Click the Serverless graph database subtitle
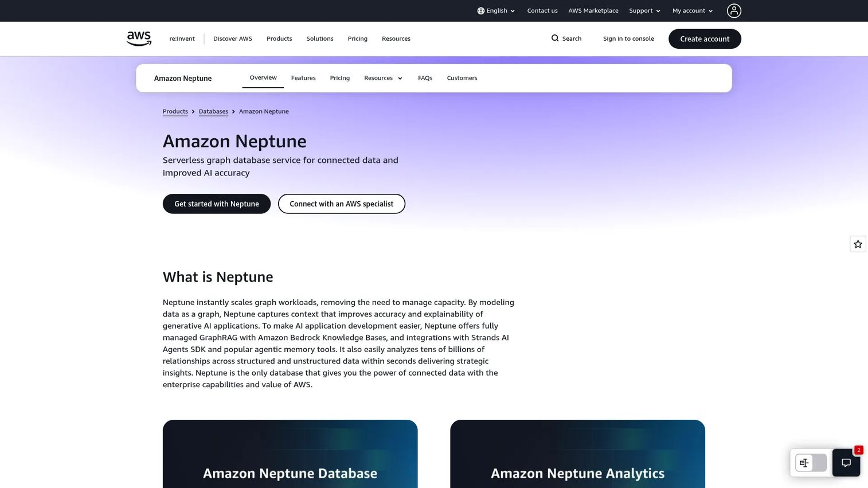The width and height of the screenshot is (868, 488). (280, 166)
